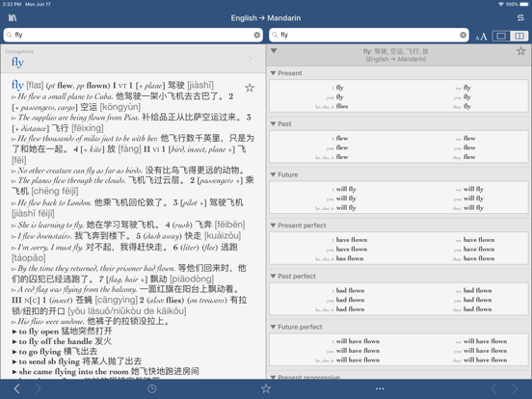This screenshot has height=399, width=532.
Task: Go forward in right pane navigation
Action: tap(515, 388)
